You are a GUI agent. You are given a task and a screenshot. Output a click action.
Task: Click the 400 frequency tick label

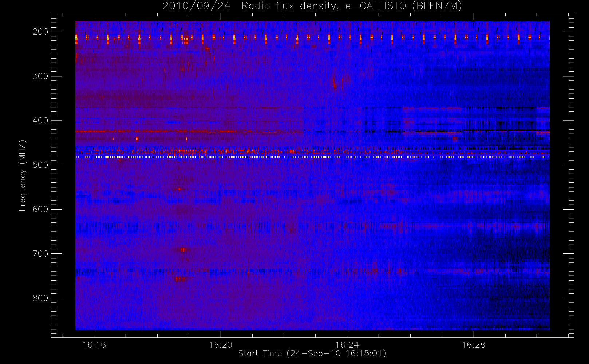point(40,120)
